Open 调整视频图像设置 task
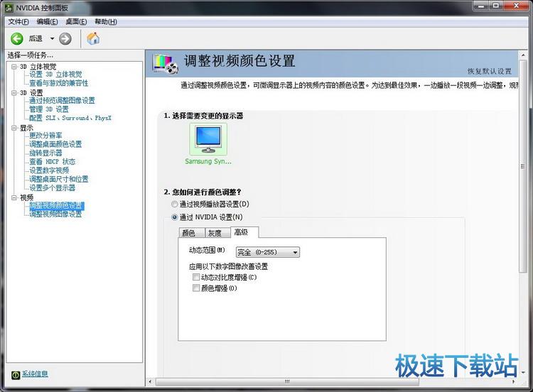 (55, 214)
